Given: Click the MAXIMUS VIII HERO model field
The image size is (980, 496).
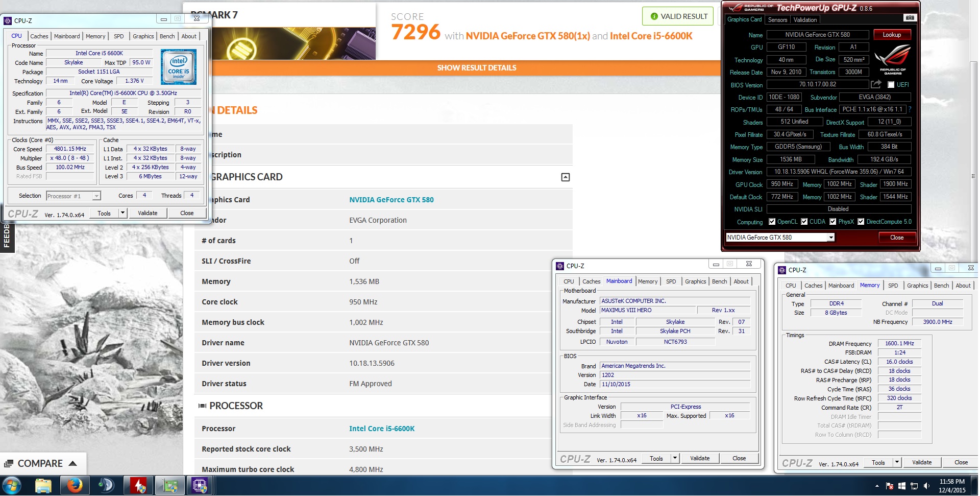Looking at the screenshot, I should pyautogui.click(x=648, y=311).
